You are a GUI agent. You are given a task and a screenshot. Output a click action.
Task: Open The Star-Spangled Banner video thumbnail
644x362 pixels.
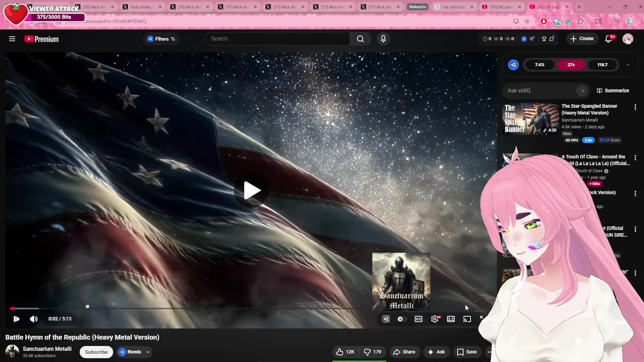531,119
